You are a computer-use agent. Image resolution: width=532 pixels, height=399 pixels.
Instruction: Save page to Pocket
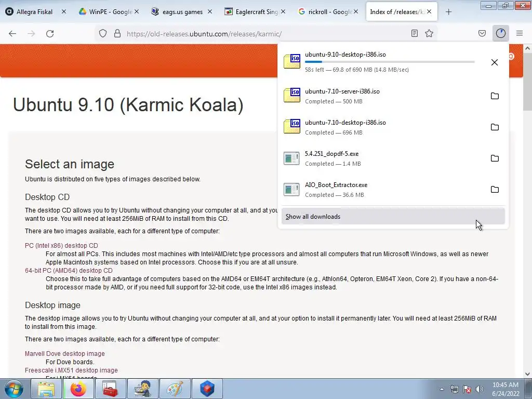482,33
